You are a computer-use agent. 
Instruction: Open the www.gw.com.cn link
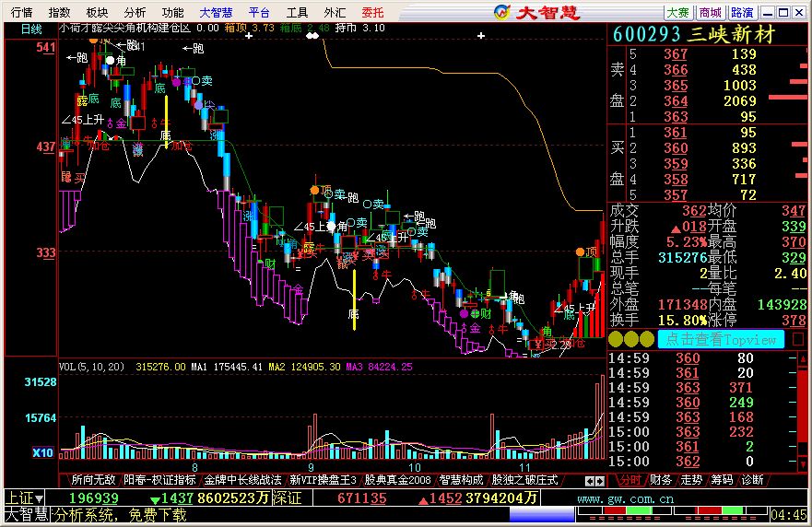[626, 499]
